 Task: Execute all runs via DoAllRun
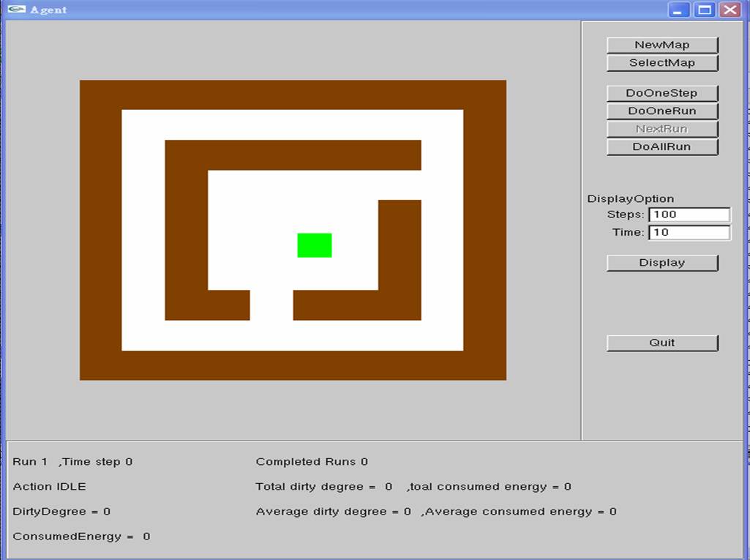tap(661, 146)
